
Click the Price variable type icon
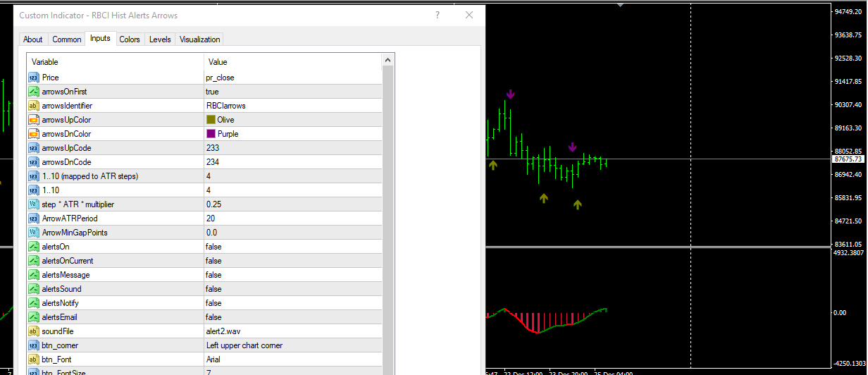tap(33, 78)
